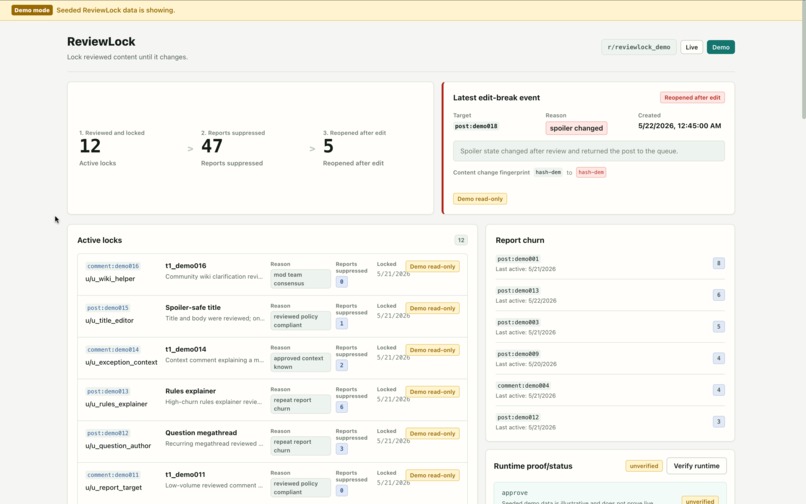Click repeat report churn tag for Rules explainer
The width and height of the screenshot is (806, 504).
point(300,404)
